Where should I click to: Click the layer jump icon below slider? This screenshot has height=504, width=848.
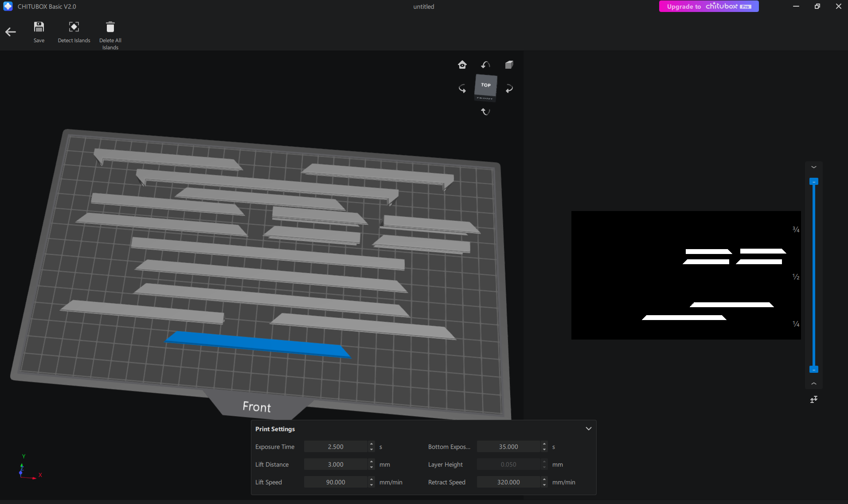(x=814, y=399)
